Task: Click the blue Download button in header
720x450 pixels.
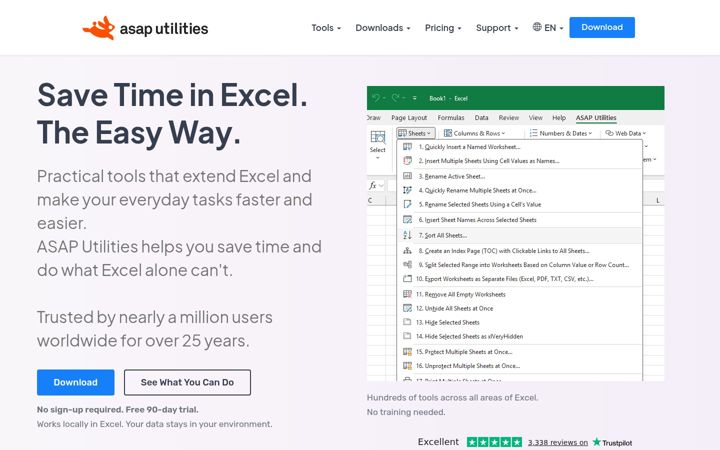Action: pyautogui.click(x=602, y=27)
